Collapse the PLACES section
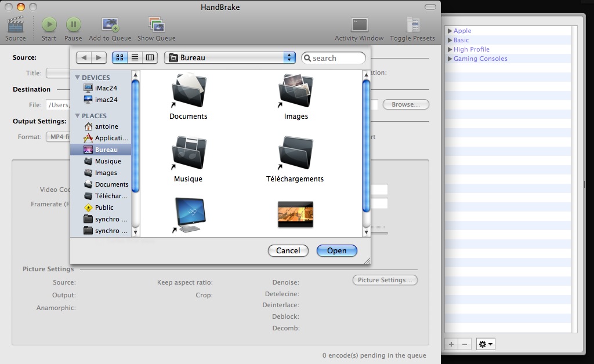594x364 pixels. coord(77,116)
